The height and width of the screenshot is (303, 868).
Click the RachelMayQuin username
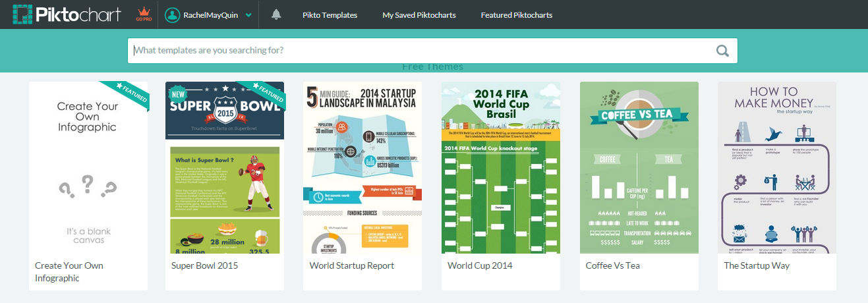tap(212, 14)
